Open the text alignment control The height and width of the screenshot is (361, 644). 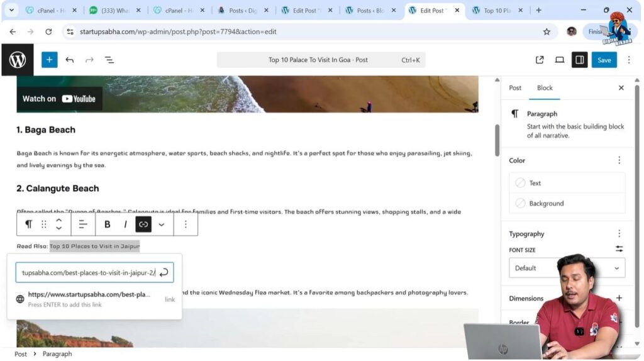click(82, 225)
